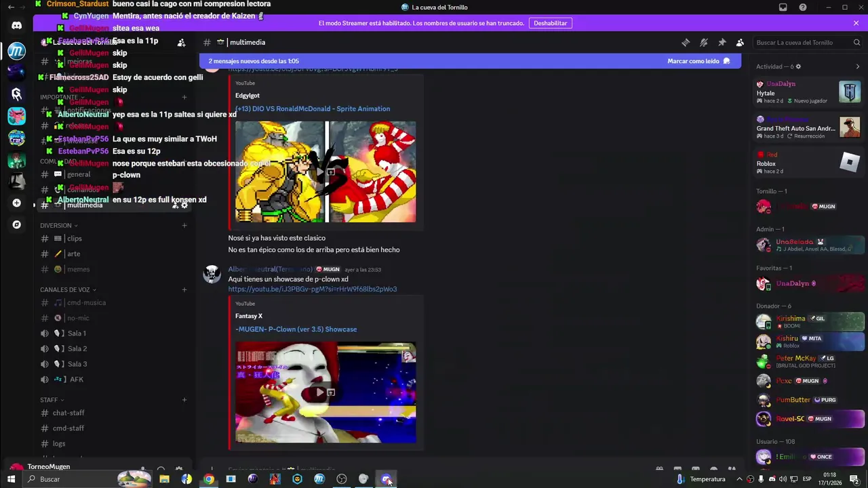This screenshot has height=488, width=868.
Task: Open the Discord help question mark icon
Action: (803, 7)
